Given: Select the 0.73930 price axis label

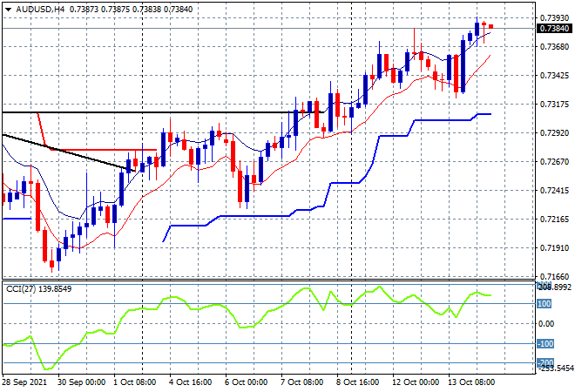Looking at the screenshot, I should coord(555,17).
